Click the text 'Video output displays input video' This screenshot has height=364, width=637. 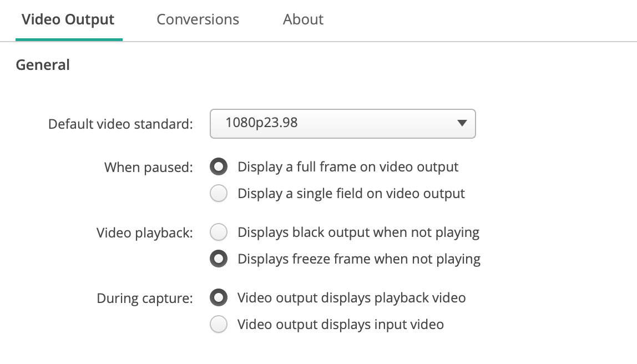click(x=340, y=324)
